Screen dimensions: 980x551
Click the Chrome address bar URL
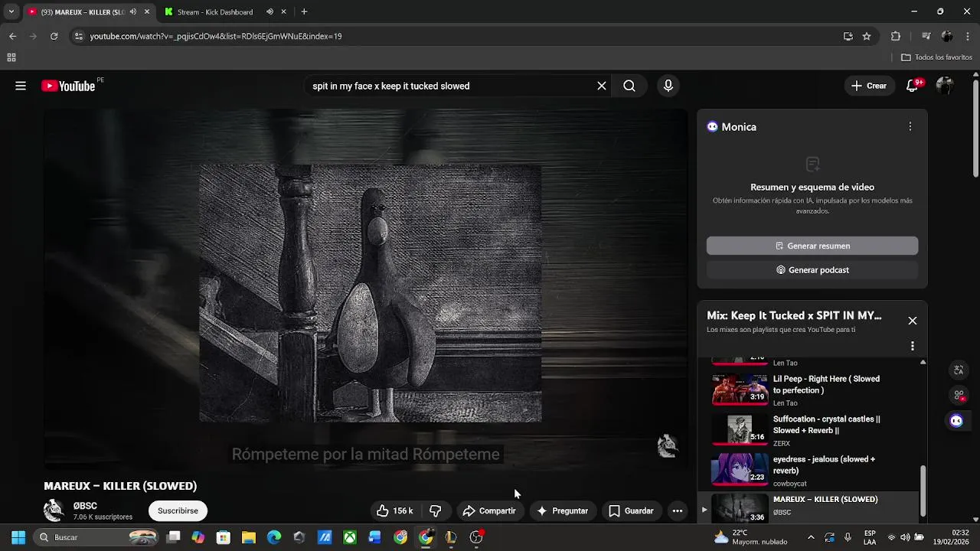click(x=216, y=36)
